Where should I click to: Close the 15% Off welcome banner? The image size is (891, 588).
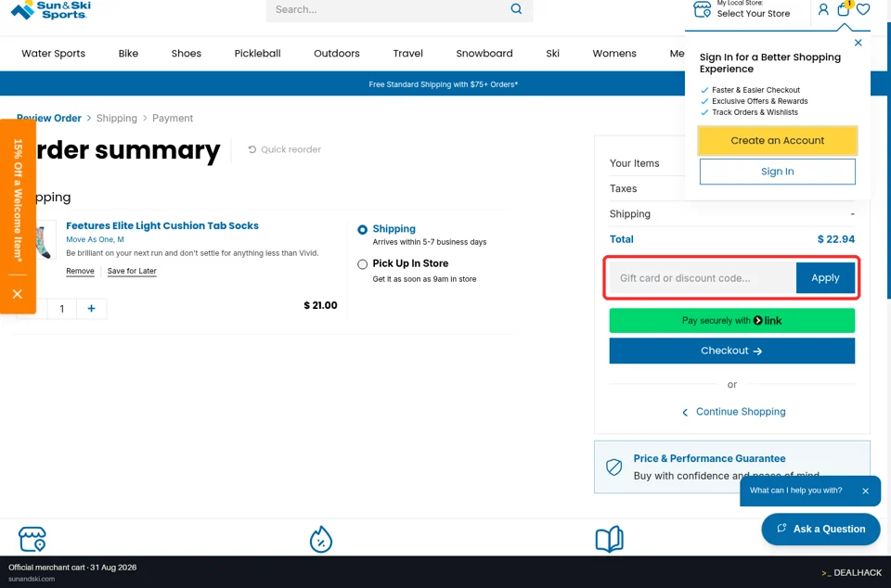click(18, 294)
